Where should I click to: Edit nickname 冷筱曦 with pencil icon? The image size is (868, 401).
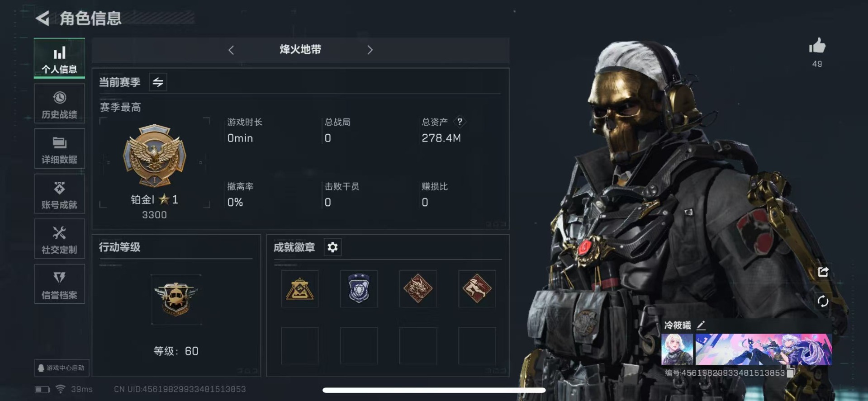click(x=701, y=325)
